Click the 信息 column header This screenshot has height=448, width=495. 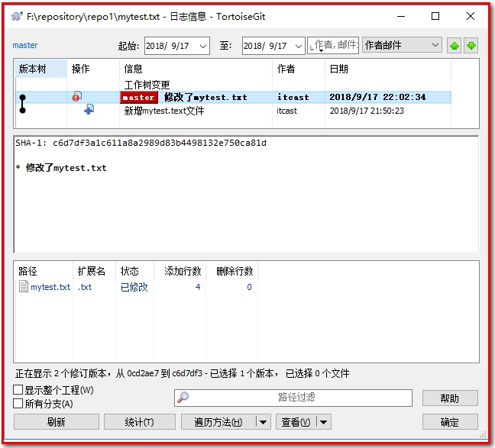[196, 69]
